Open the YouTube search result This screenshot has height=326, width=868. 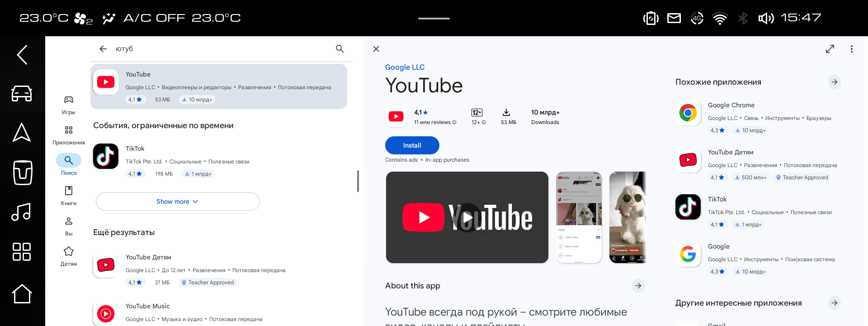[x=219, y=86]
